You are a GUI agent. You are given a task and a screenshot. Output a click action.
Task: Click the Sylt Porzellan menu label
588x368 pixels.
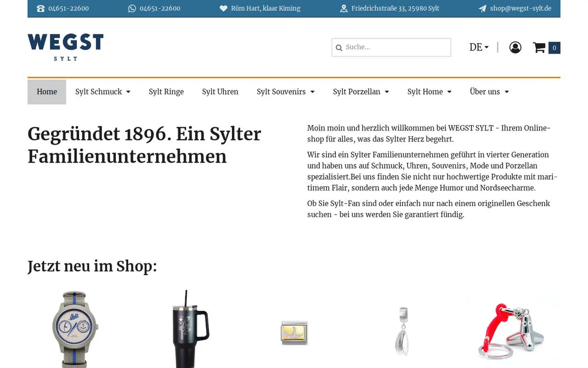(357, 92)
